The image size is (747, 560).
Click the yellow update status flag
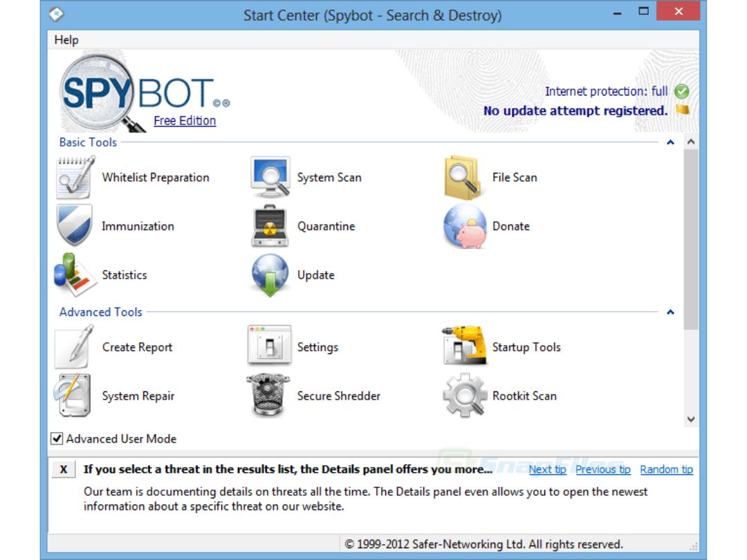[683, 110]
